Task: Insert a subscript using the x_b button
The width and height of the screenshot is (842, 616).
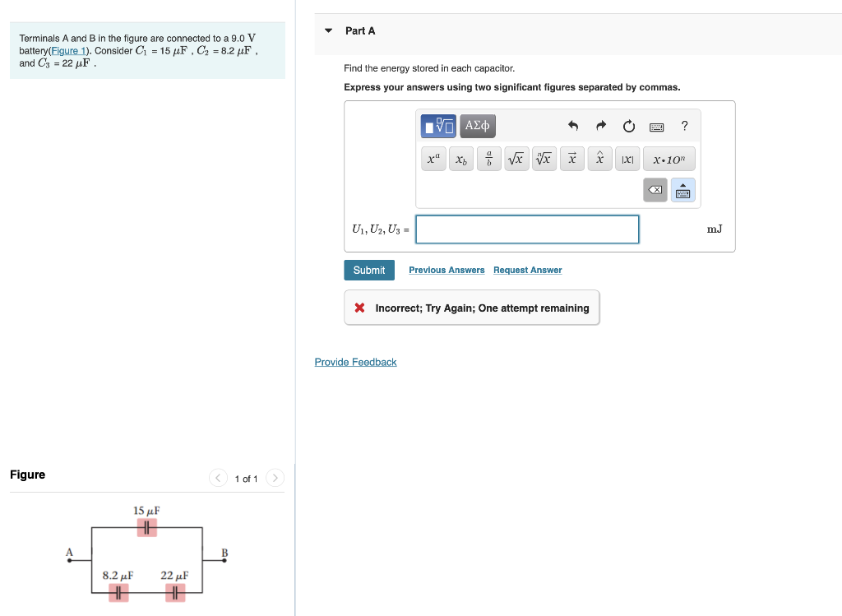Action: [460, 159]
